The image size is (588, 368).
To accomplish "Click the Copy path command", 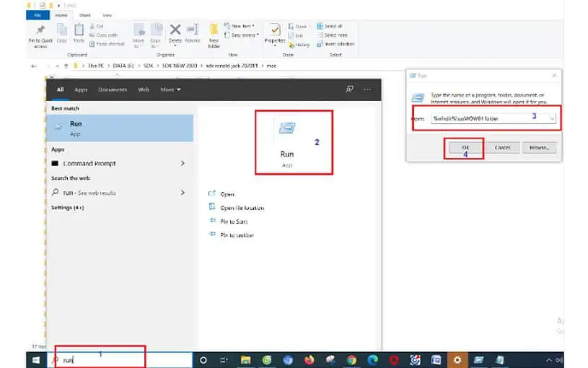I will point(103,35).
